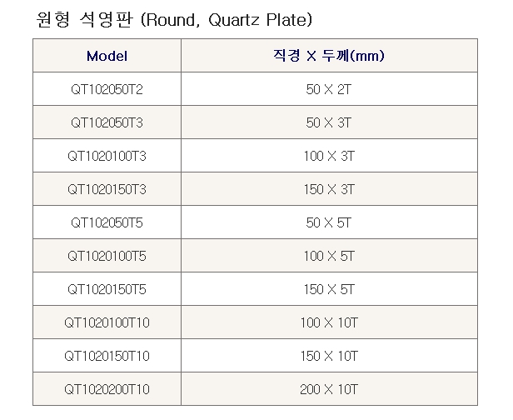The width and height of the screenshot is (513, 420).
Task: Select model cell QT102050T5
Action: tap(107, 222)
